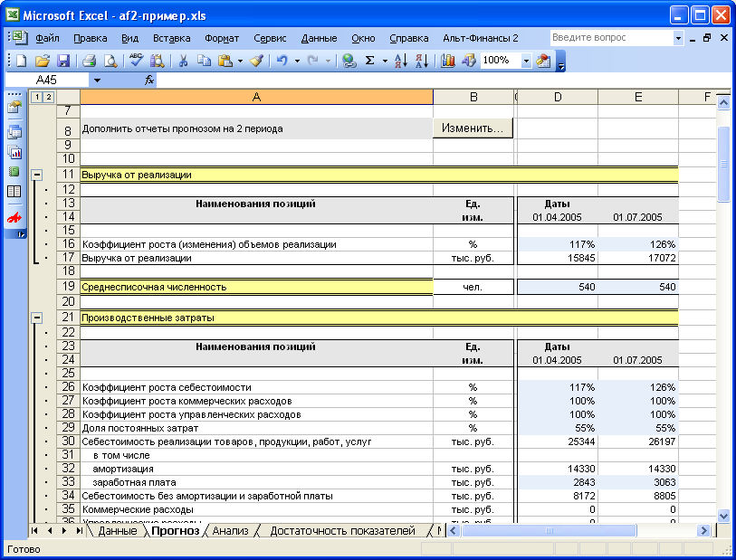This screenshot has width=736, height=560.
Task: Open the Вставка menu
Action: tap(172, 39)
